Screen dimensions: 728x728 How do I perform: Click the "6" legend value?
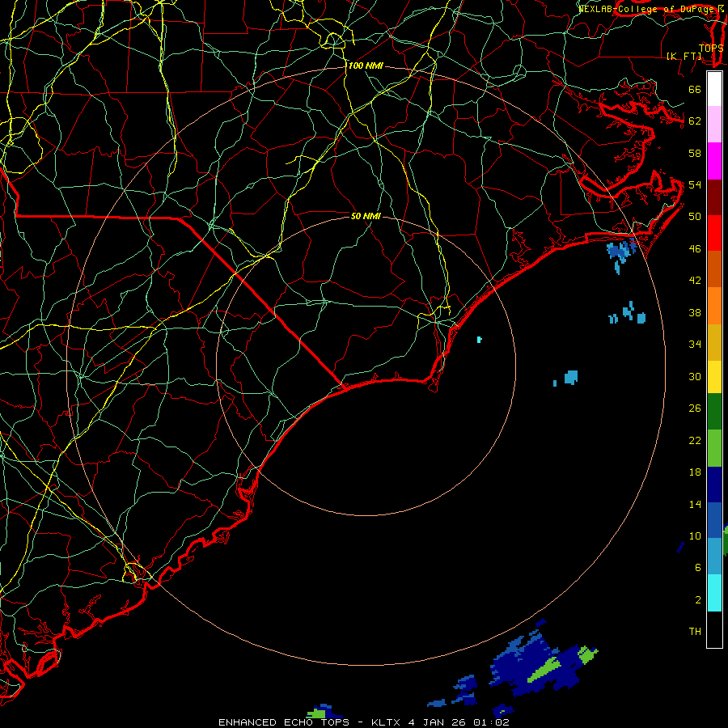point(698,568)
